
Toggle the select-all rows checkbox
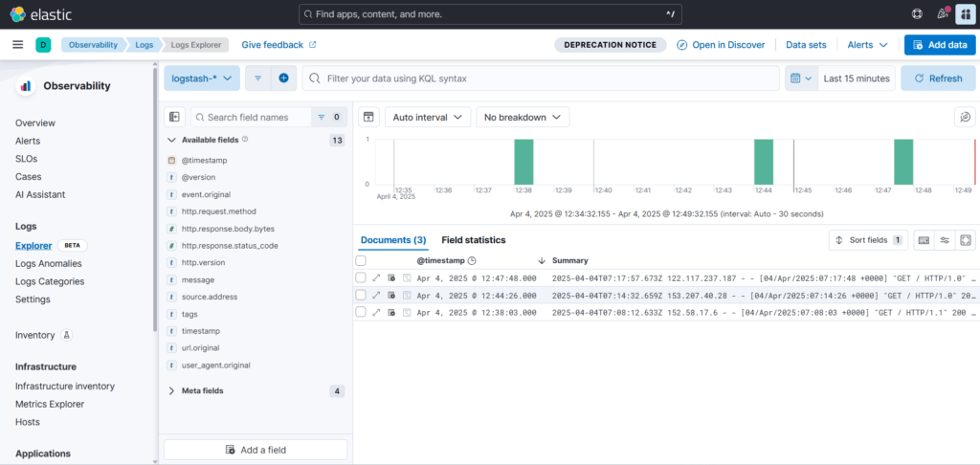(x=361, y=260)
